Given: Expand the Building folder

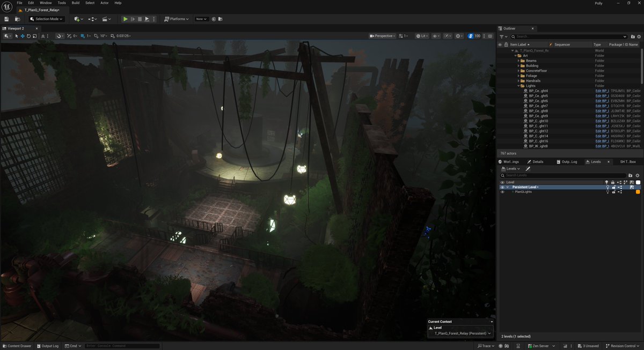Looking at the screenshot, I should (x=518, y=65).
